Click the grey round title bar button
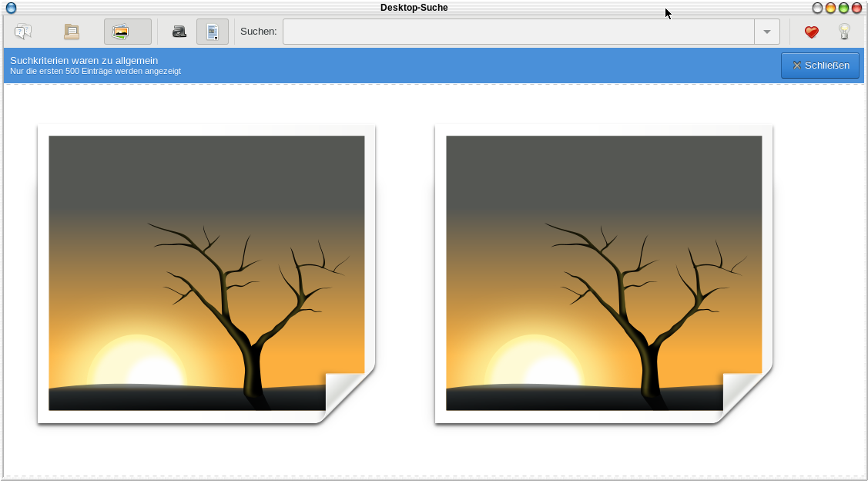 pyautogui.click(x=817, y=8)
